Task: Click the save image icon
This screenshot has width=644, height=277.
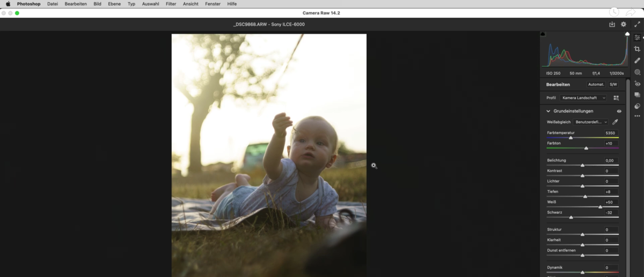Action: click(612, 24)
